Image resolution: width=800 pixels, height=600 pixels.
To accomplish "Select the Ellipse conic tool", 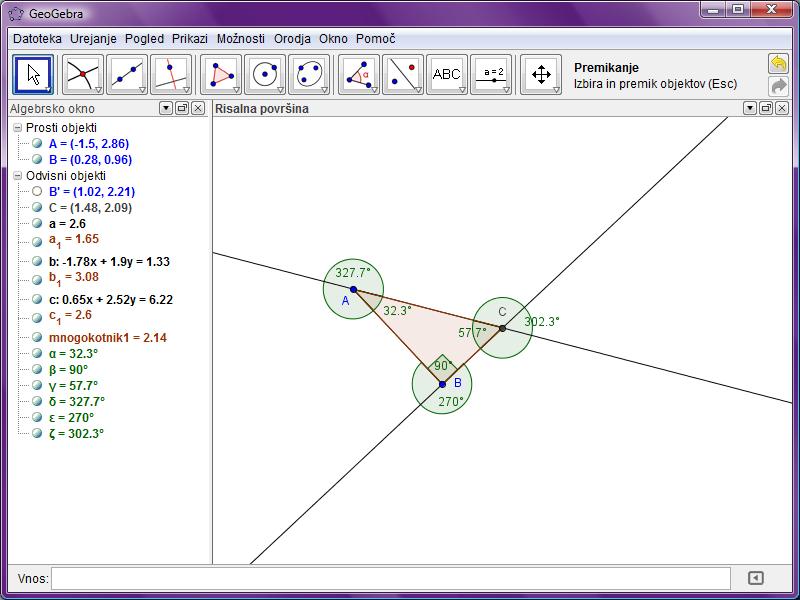I will click(309, 75).
